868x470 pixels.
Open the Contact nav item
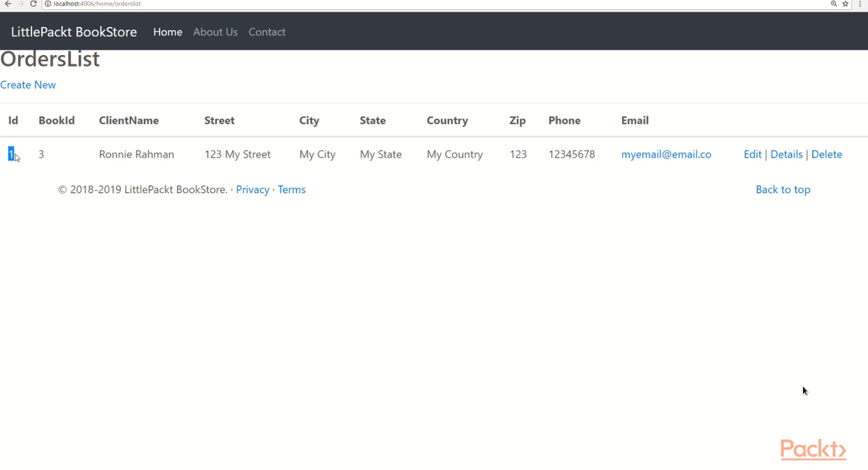(x=267, y=32)
